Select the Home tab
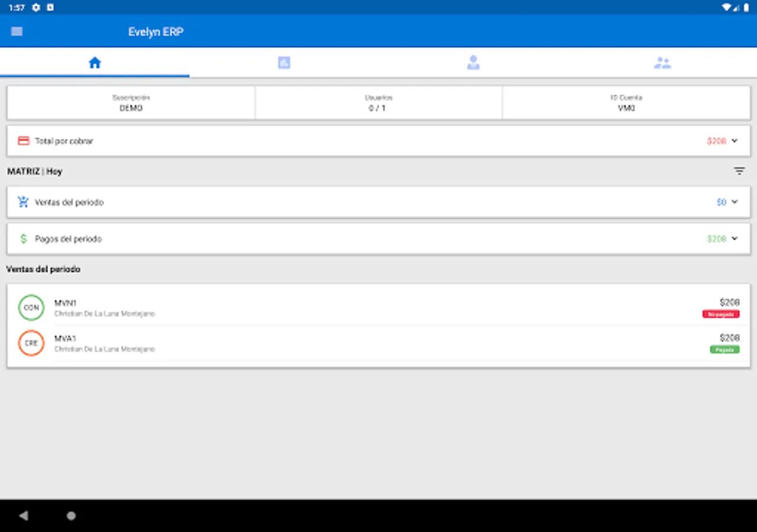Image resolution: width=757 pixels, height=532 pixels. click(x=95, y=63)
